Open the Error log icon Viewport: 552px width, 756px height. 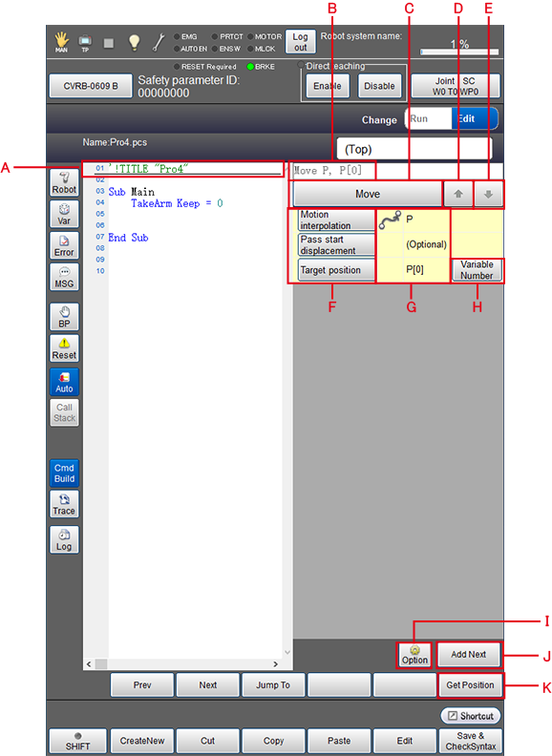(x=64, y=245)
